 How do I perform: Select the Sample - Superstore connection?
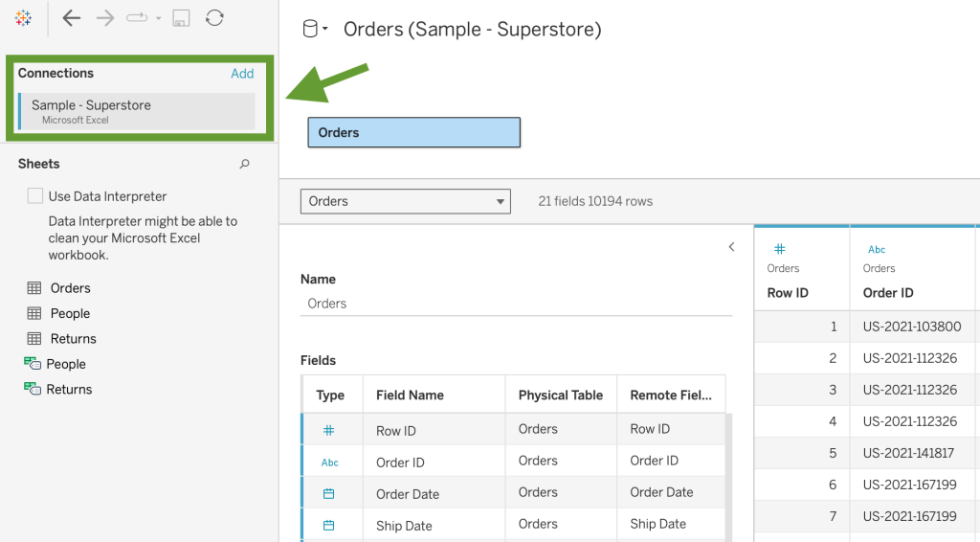(x=137, y=111)
